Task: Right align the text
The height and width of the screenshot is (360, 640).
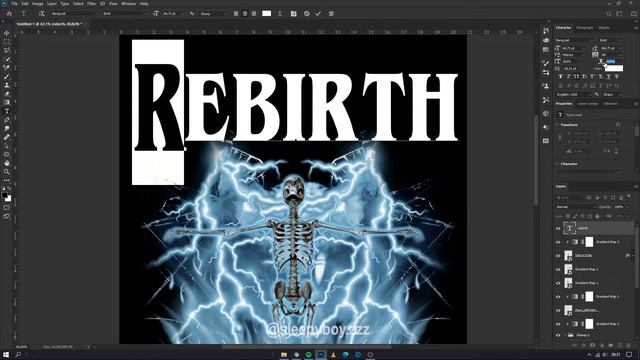Action: click(x=254, y=13)
